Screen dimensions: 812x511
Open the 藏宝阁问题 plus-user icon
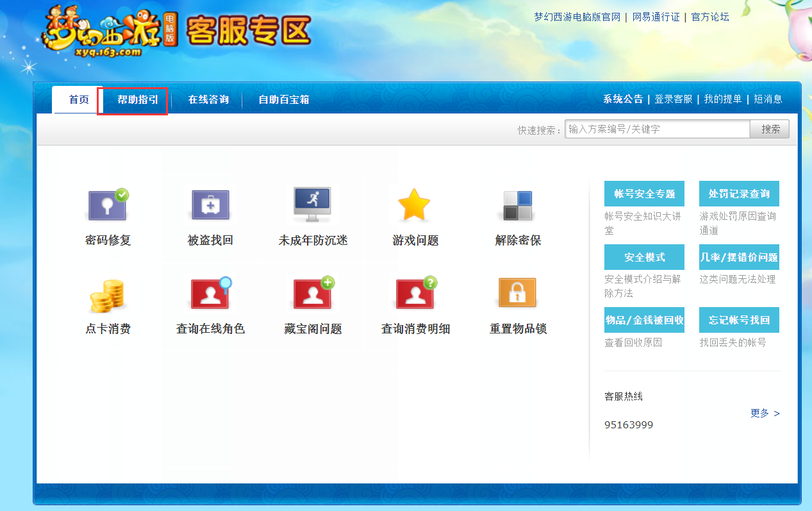click(x=313, y=293)
